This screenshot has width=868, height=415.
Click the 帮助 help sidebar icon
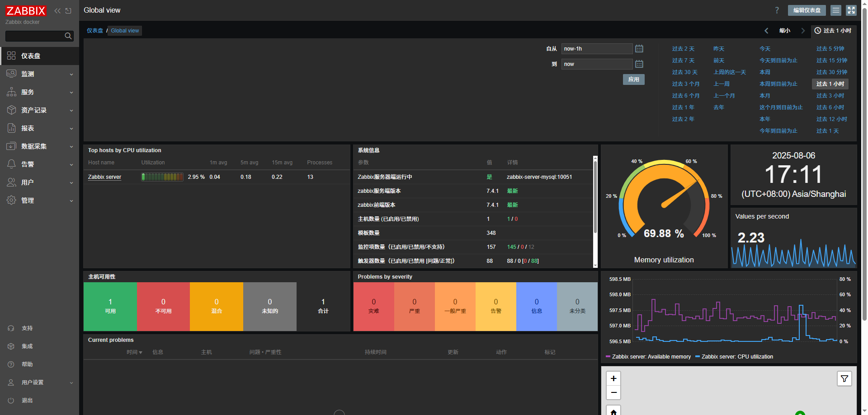(11, 364)
